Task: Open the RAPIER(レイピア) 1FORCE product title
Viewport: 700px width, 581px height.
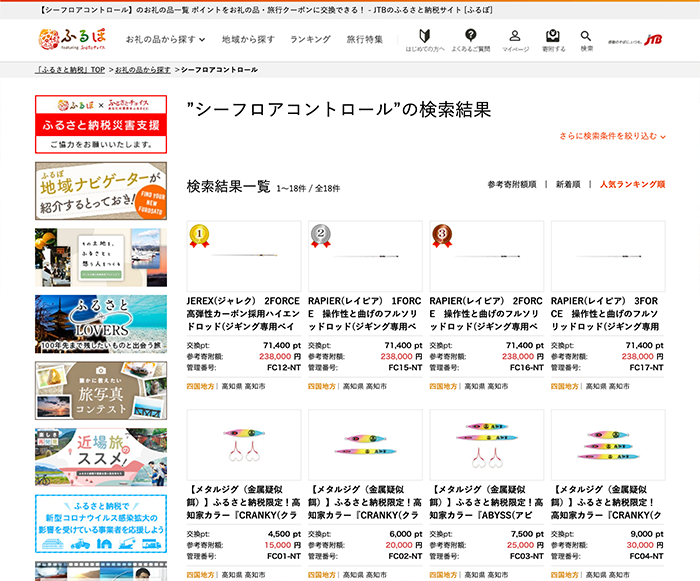Action: click(365, 313)
